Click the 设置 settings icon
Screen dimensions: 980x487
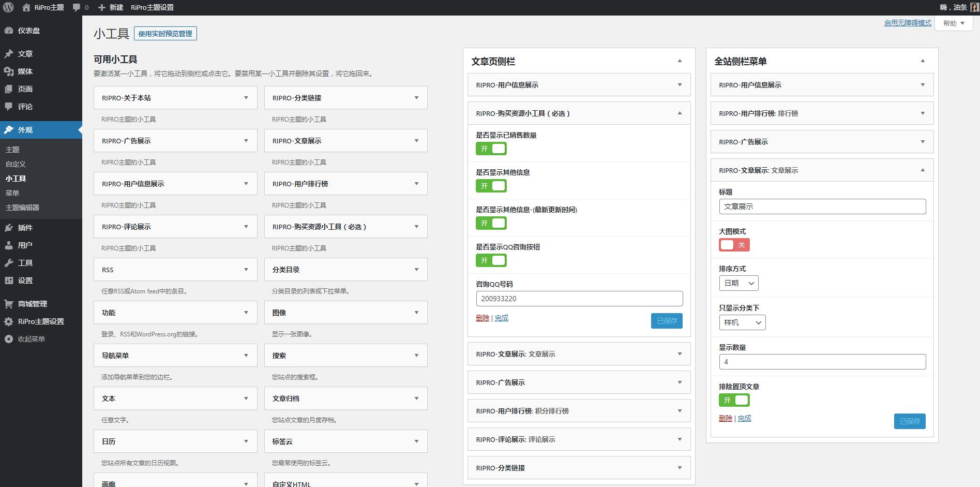pyautogui.click(x=9, y=281)
